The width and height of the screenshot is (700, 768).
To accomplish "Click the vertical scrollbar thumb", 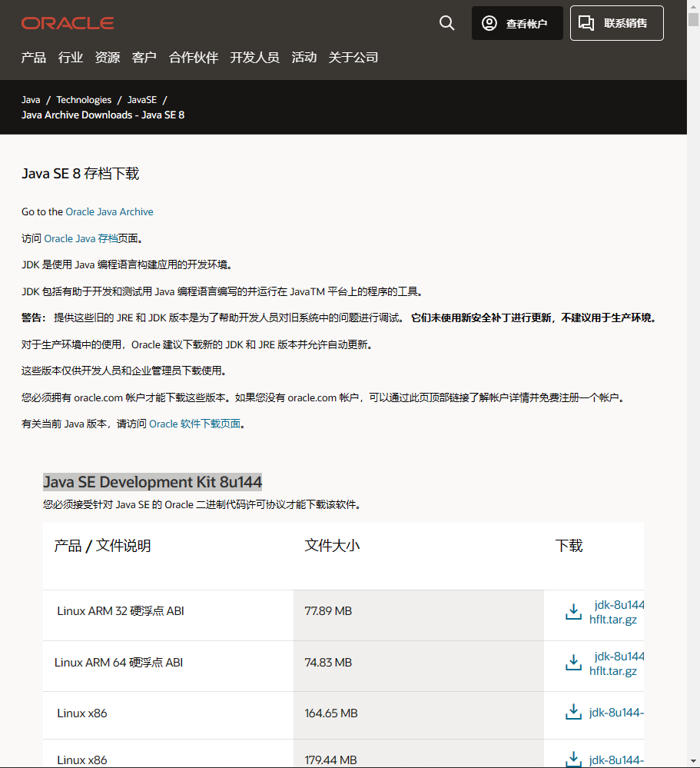I will click(x=693, y=19).
